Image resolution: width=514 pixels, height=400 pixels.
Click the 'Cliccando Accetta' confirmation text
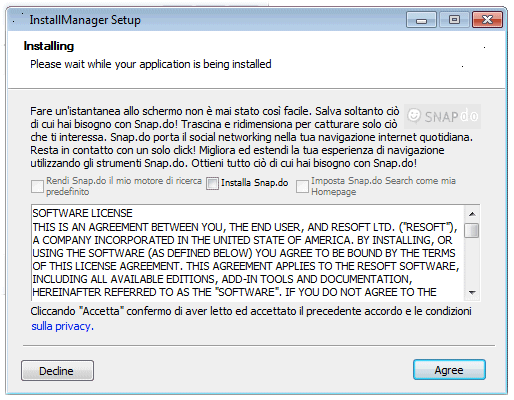[x=251, y=311]
